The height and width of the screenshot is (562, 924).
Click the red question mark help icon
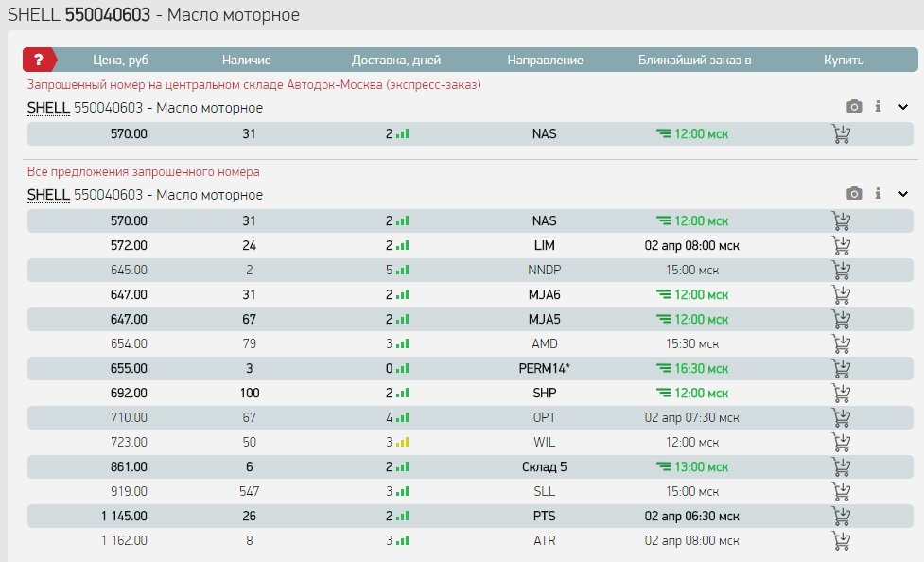pos(39,60)
